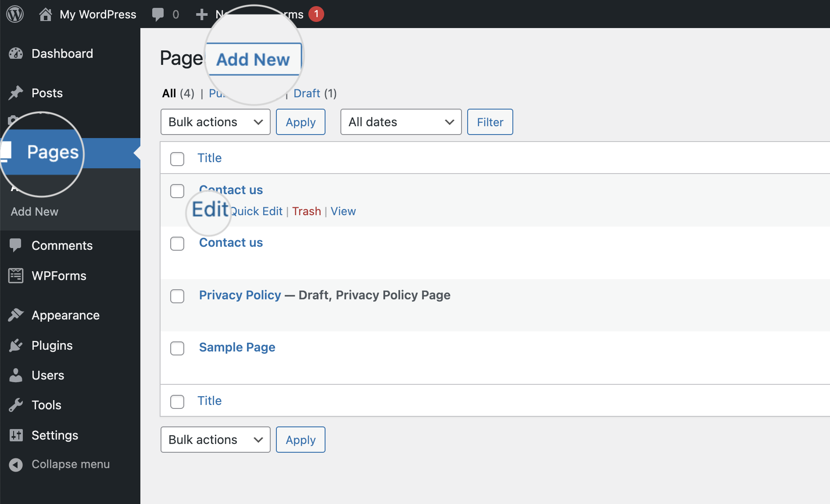Check the first Contact us page checkbox
Screen dimensions: 830x504
click(x=177, y=191)
